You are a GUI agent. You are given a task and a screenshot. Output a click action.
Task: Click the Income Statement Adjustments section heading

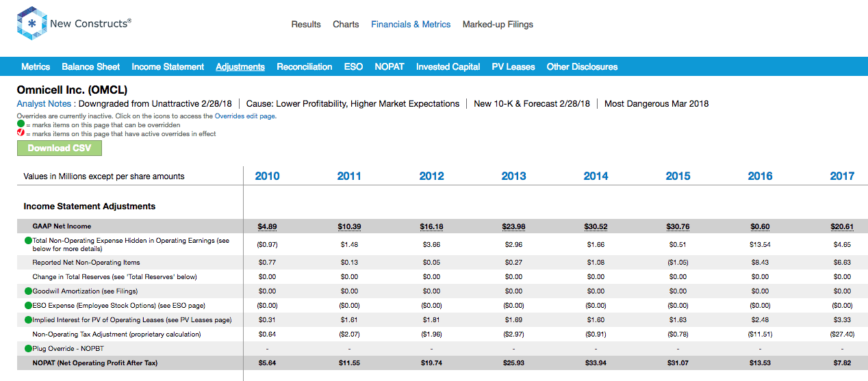(90, 206)
